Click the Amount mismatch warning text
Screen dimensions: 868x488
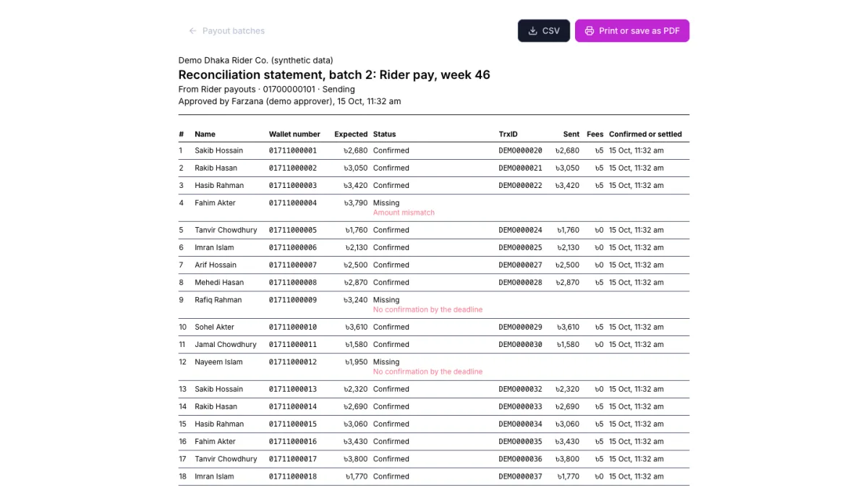click(x=404, y=213)
